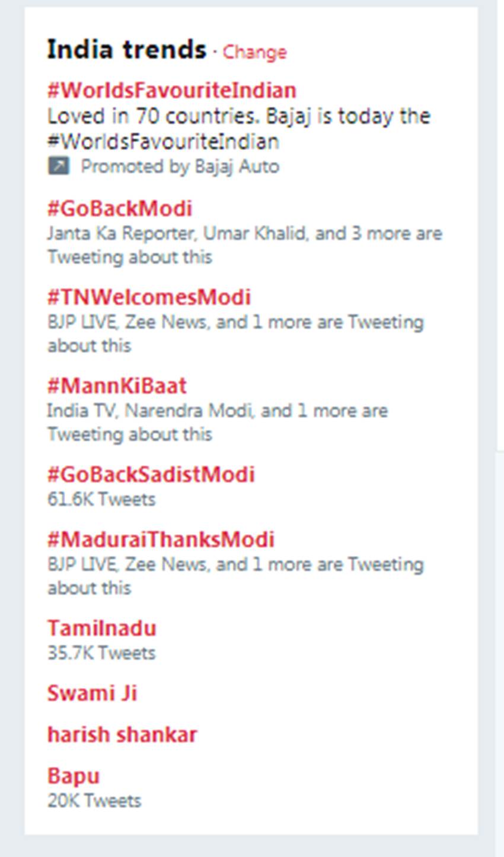Open the red #WorldsFavouriteIndian trend title
The width and height of the screenshot is (504, 857).
coord(171,90)
